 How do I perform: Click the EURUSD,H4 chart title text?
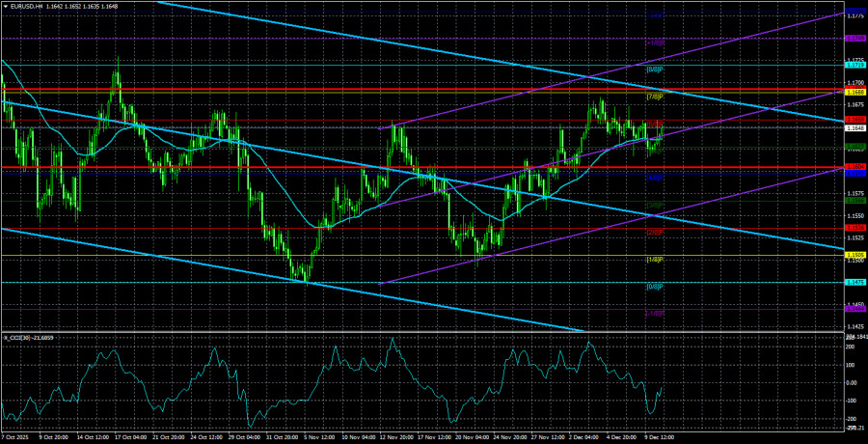(28, 6)
